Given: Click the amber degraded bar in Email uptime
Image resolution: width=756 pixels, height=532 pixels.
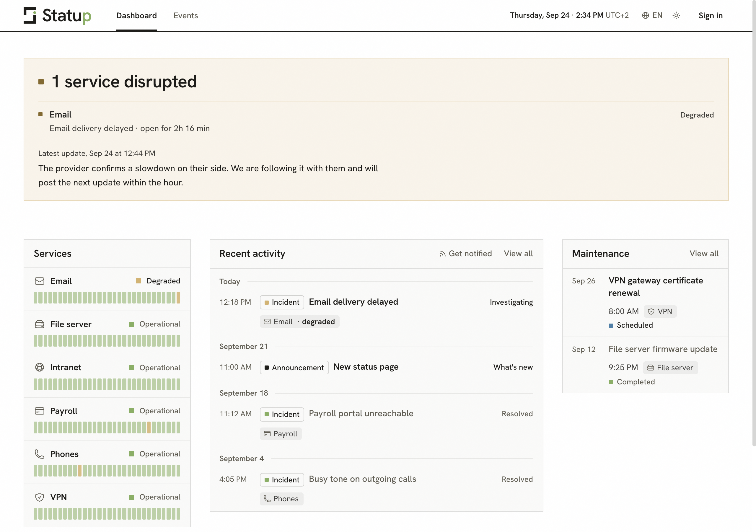Looking at the screenshot, I should coord(178,298).
